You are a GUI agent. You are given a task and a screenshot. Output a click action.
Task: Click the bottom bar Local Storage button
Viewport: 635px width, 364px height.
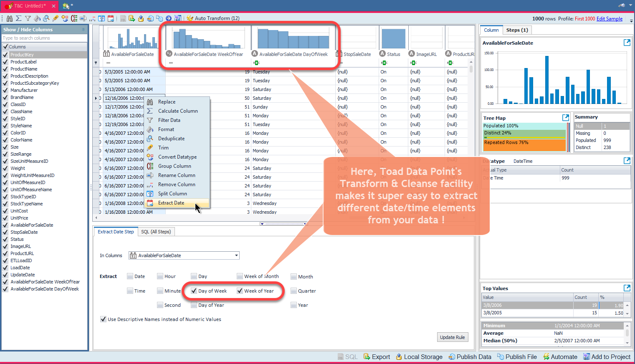(419, 357)
